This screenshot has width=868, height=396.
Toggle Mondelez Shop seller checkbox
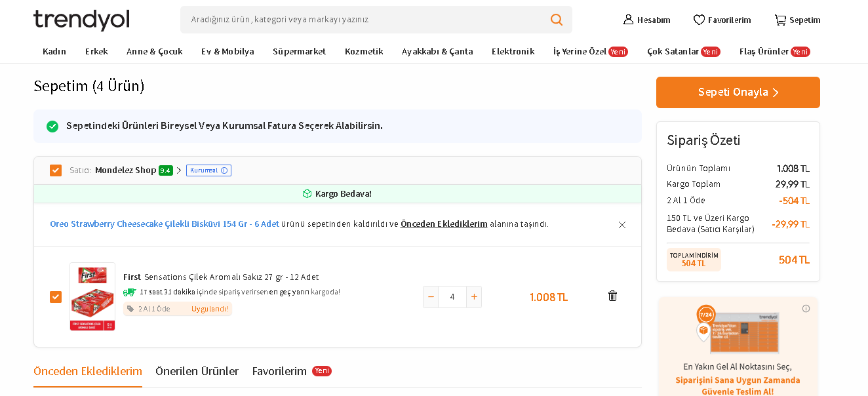pos(56,170)
